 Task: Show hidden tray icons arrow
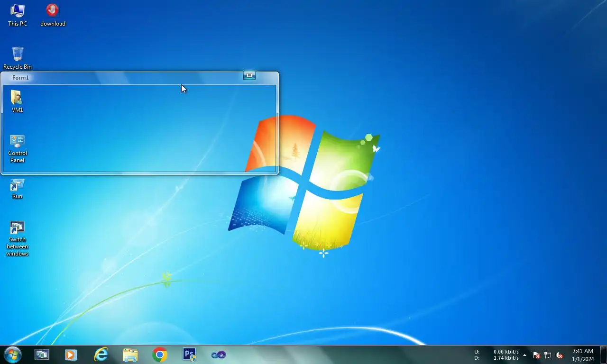524,355
